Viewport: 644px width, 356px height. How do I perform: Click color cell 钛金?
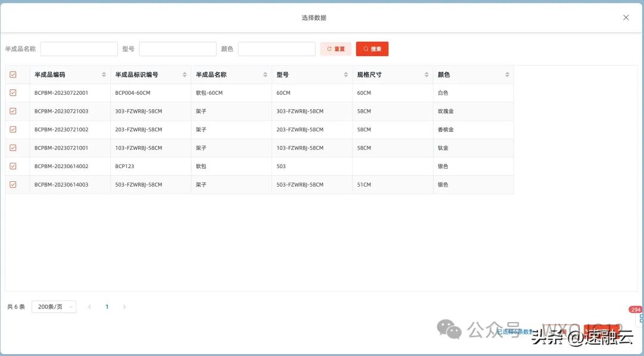click(442, 148)
